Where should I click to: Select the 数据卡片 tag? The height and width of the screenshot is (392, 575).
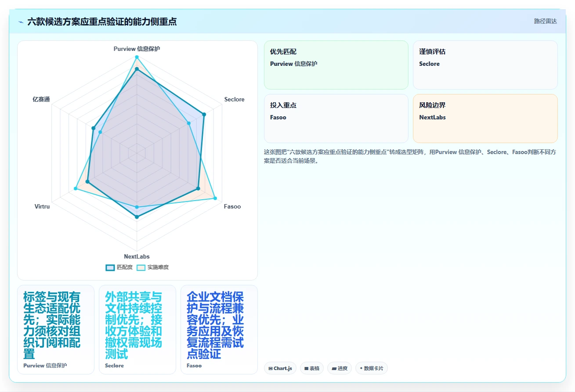(x=372, y=368)
